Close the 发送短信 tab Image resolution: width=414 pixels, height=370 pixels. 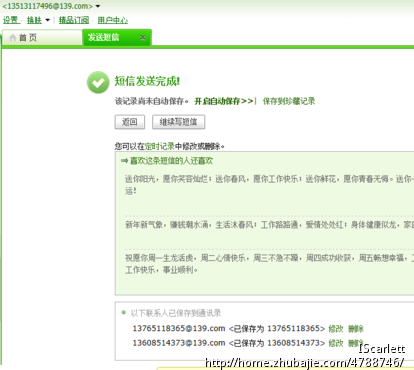click(x=143, y=37)
